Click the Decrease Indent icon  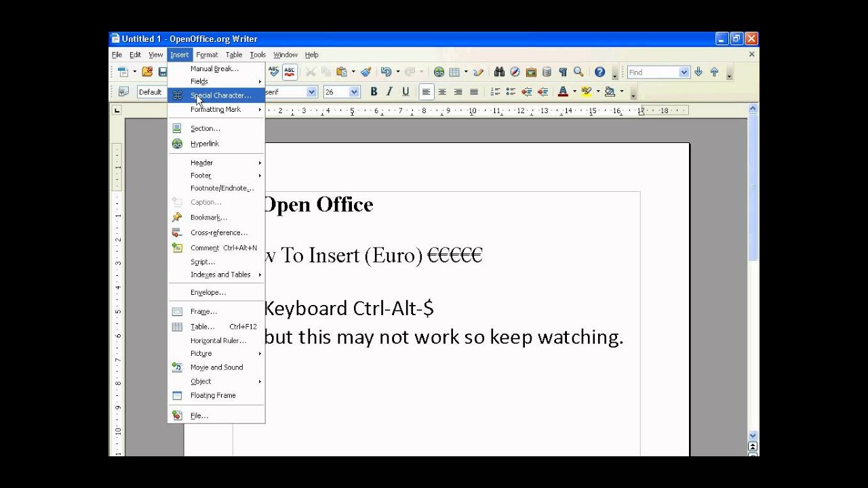[x=527, y=91]
